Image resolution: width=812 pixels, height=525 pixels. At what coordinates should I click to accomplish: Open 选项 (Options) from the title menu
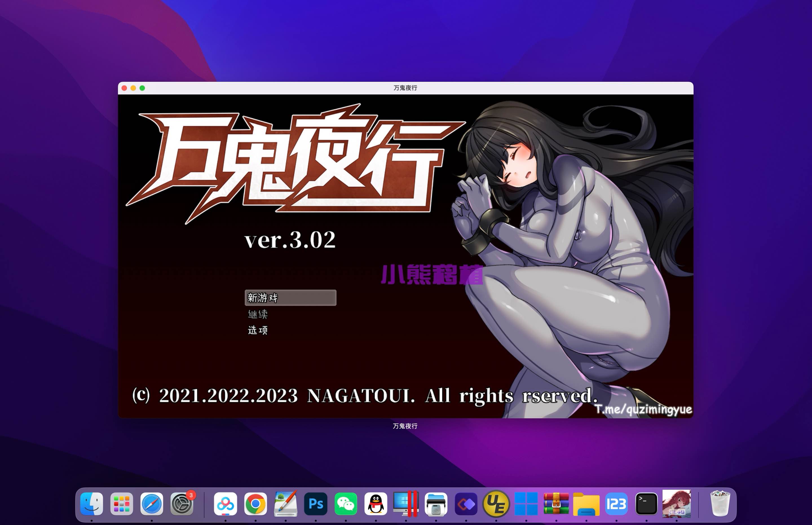tap(258, 330)
